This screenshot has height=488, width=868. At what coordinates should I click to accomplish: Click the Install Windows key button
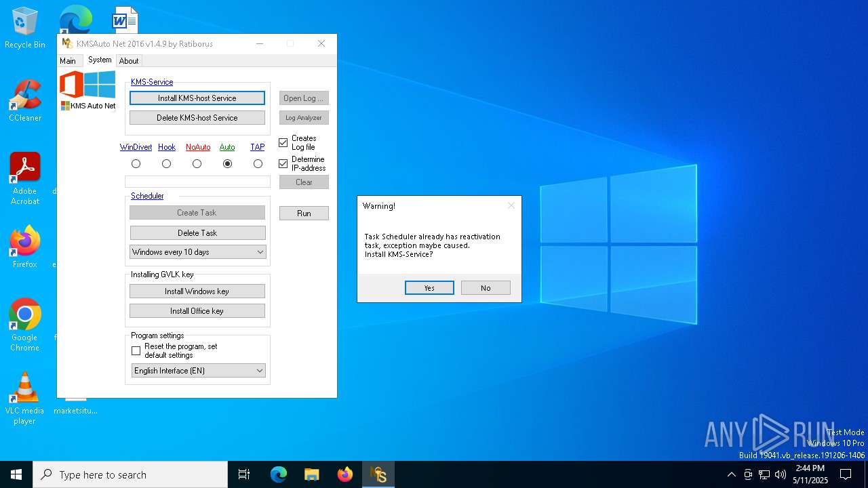(x=197, y=291)
